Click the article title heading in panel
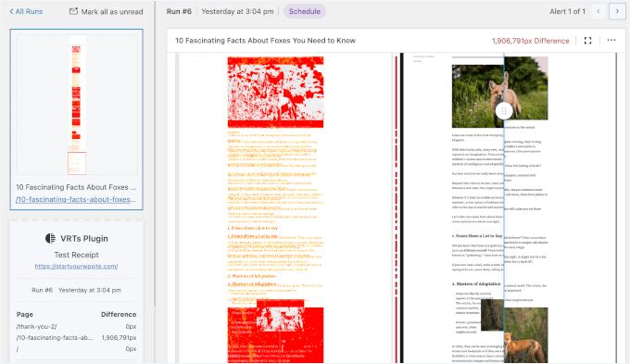Screen dimensions: 630x364 tap(265, 41)
